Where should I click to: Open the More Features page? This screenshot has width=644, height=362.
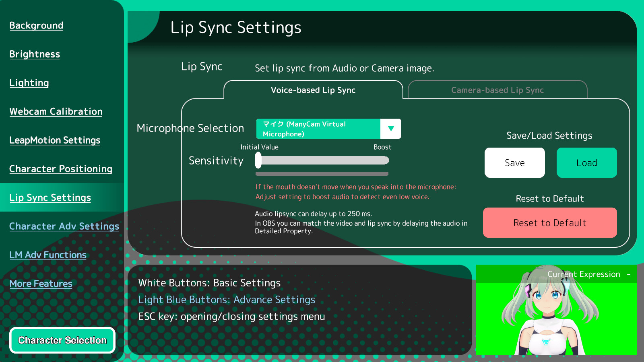41,284
